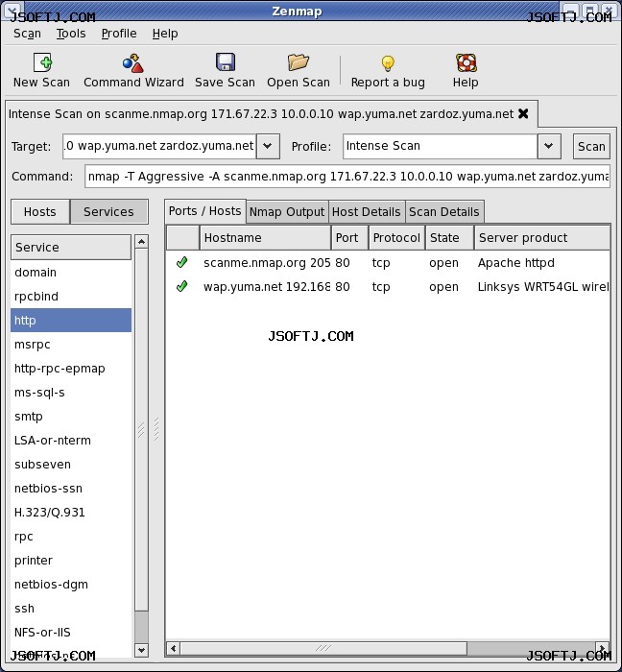
Task: Click the results horizontal scrollbar thumb
Action: 323,648
